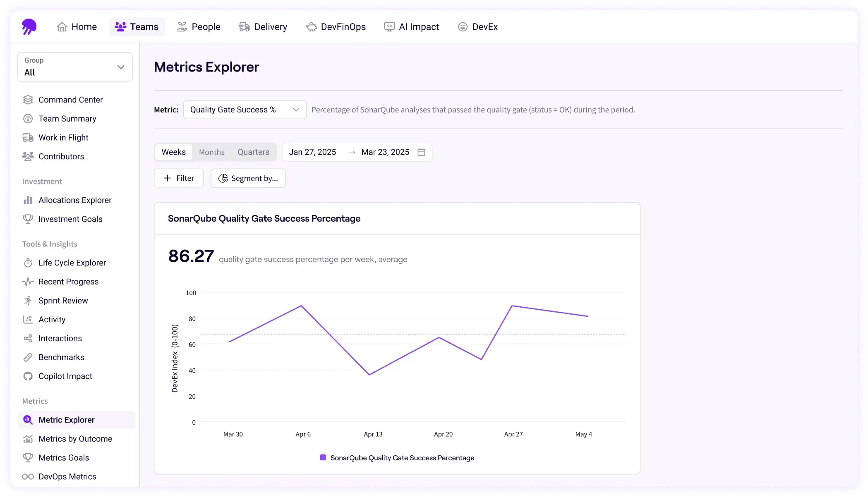Open the Quality Gate Success % metric dropdown

pyautogui.click(x=245, y=110)
